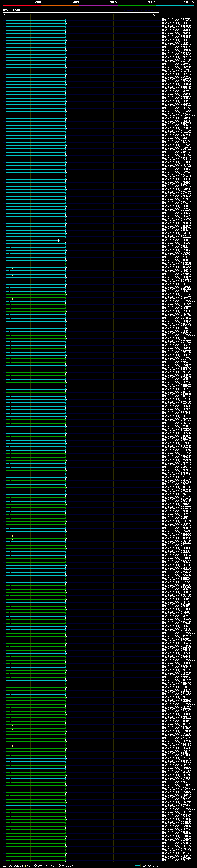Select hit UniRef100_Q2NZE3
197x868 pixels.
pos(177,338)
